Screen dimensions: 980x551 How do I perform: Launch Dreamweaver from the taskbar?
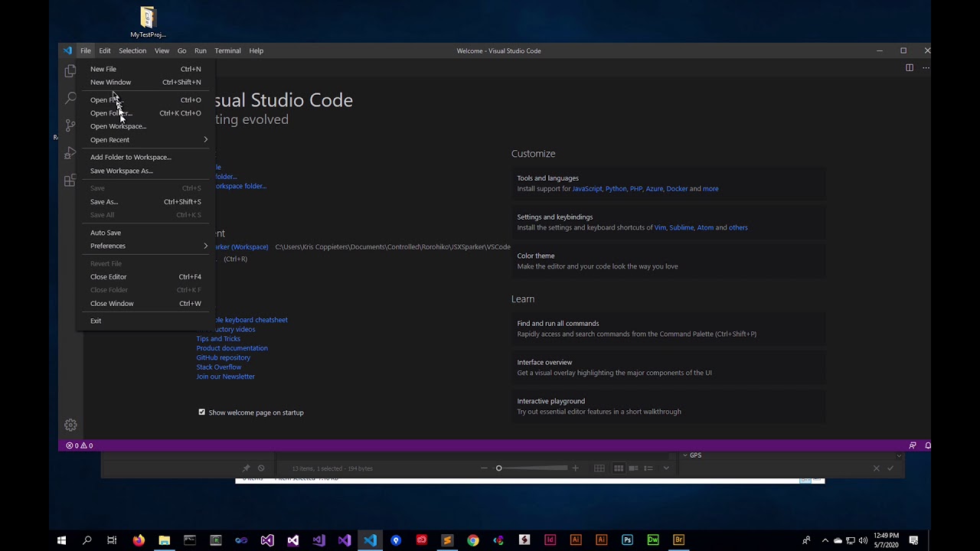[x=653, y=540]
